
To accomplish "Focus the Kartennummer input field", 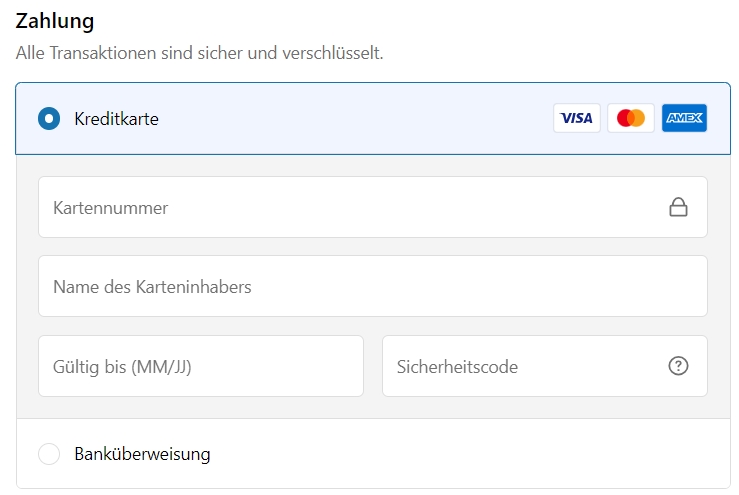I will pos(373,207).
